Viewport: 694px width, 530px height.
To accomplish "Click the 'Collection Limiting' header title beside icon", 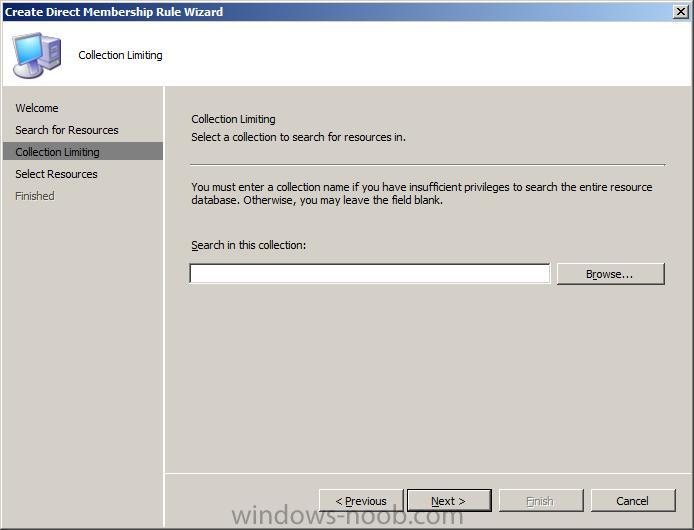I will 120,55.
